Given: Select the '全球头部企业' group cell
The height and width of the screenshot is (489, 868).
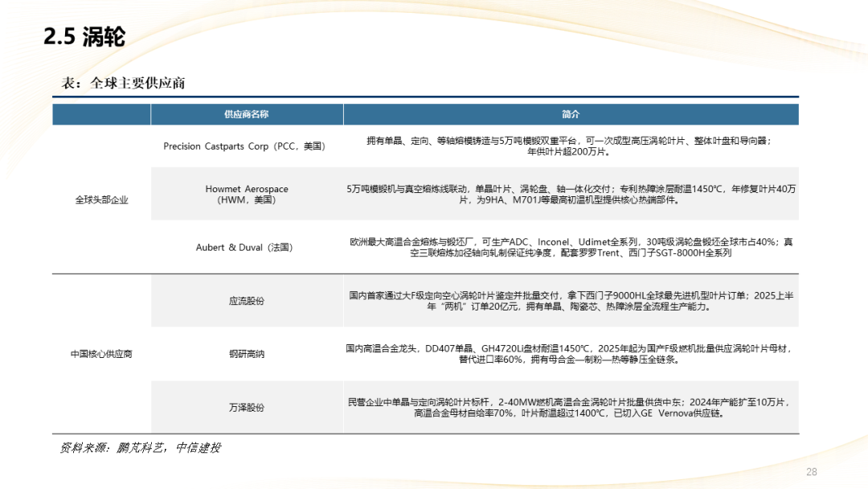Looking at the screenshot, I should pyautogui.click(x=101, y=200).
